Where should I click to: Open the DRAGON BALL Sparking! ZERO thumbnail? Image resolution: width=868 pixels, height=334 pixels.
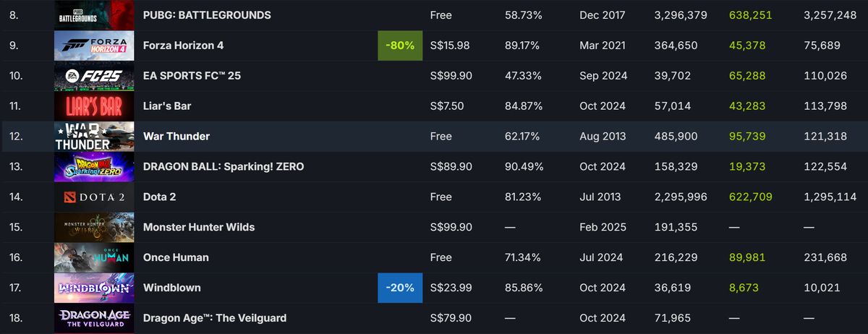(94, 167)
